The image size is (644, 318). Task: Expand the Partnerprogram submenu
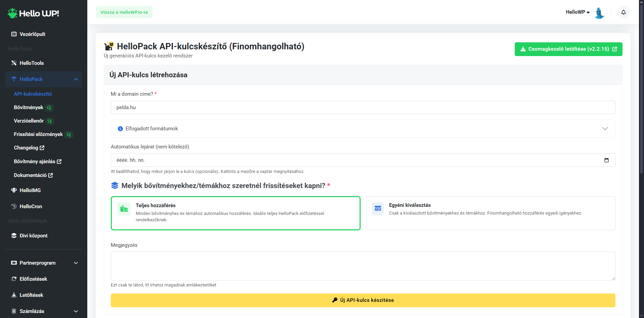(76, 263)
